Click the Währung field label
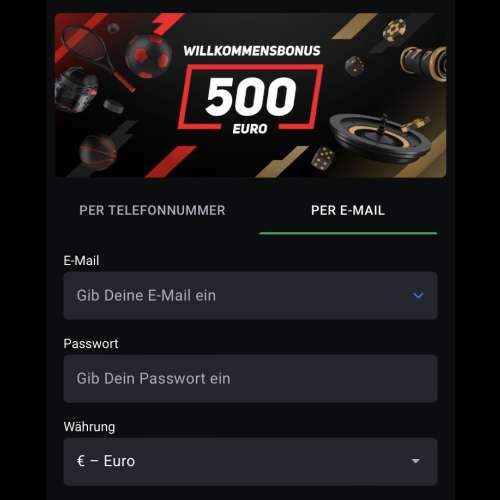The width and height of the screenshot is (500, 500). pyautogui.click(x=89, y=427)
